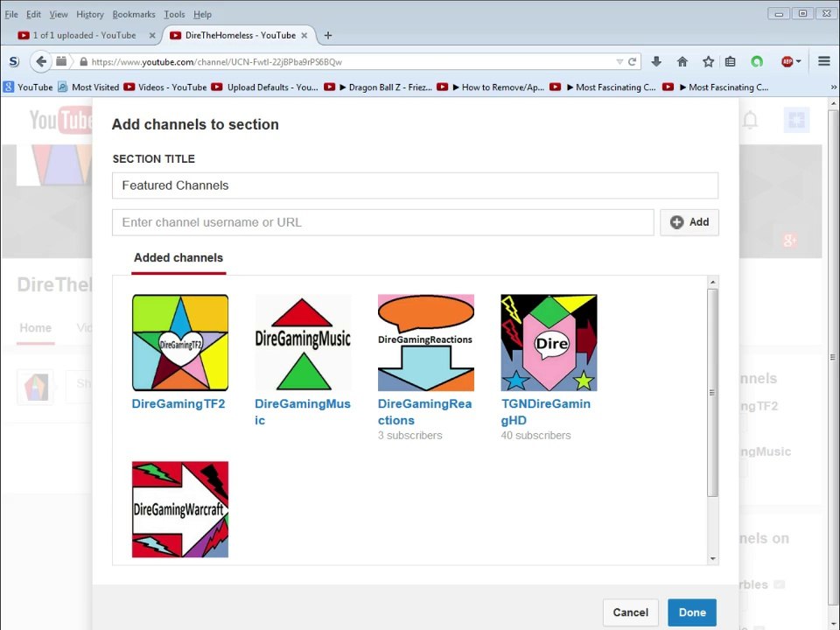Open the View menu

pos(59,15)
